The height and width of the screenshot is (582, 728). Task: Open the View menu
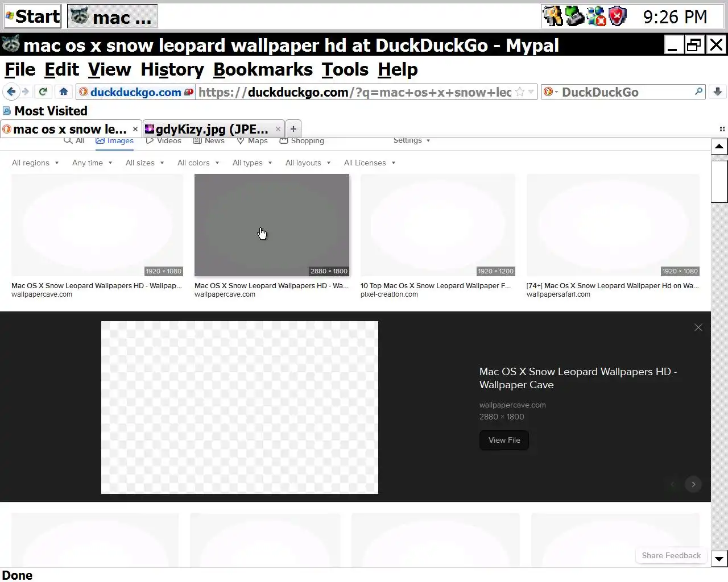[109, 69]
